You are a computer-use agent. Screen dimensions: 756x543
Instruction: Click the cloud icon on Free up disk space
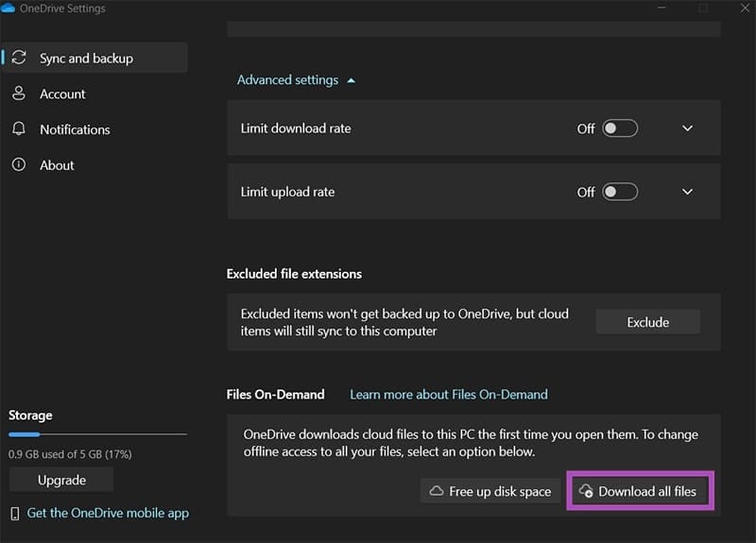click(437, 492)
